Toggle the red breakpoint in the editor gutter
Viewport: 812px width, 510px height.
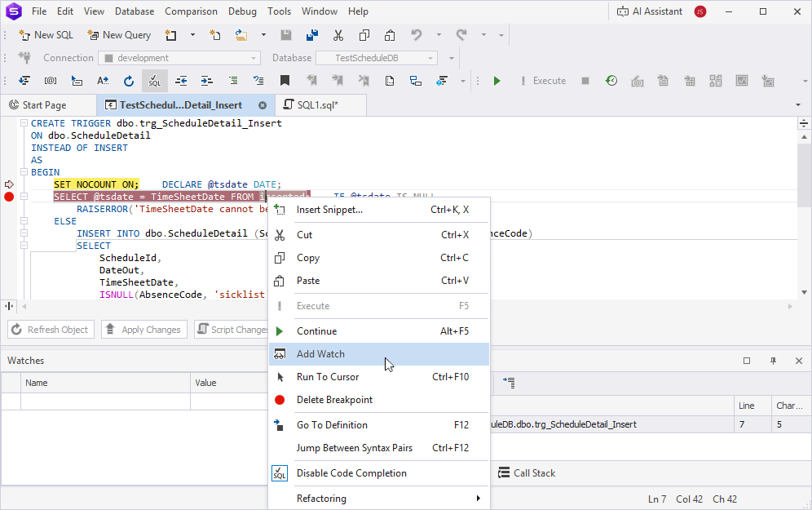[9, 197]
